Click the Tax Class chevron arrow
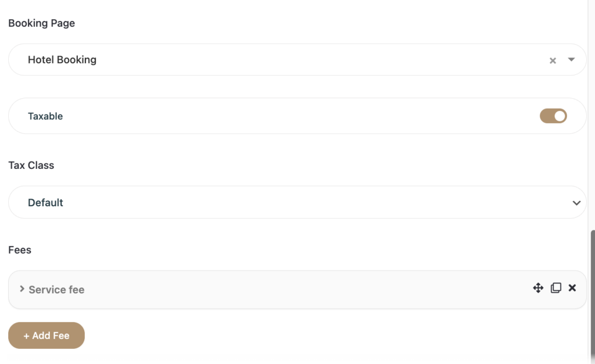This screenshot has height=364, width=595. pos(576,203)
